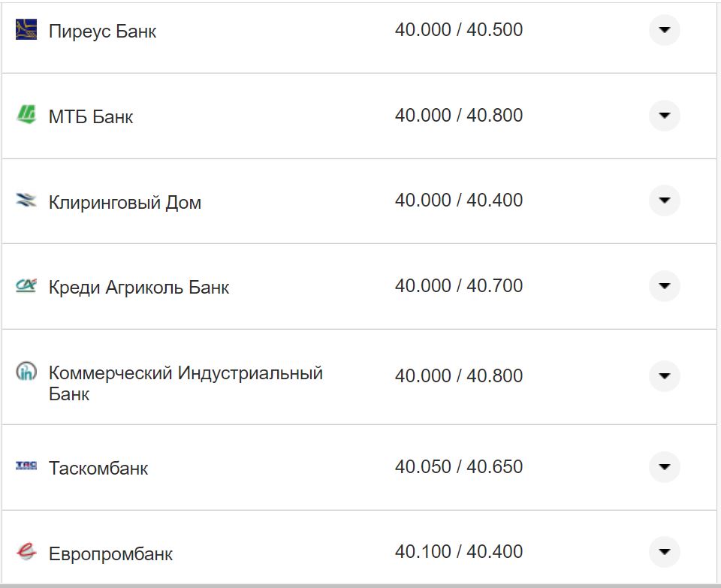
Task: Click the Пиреус Банк logo icon
Action: pos(25,30)
